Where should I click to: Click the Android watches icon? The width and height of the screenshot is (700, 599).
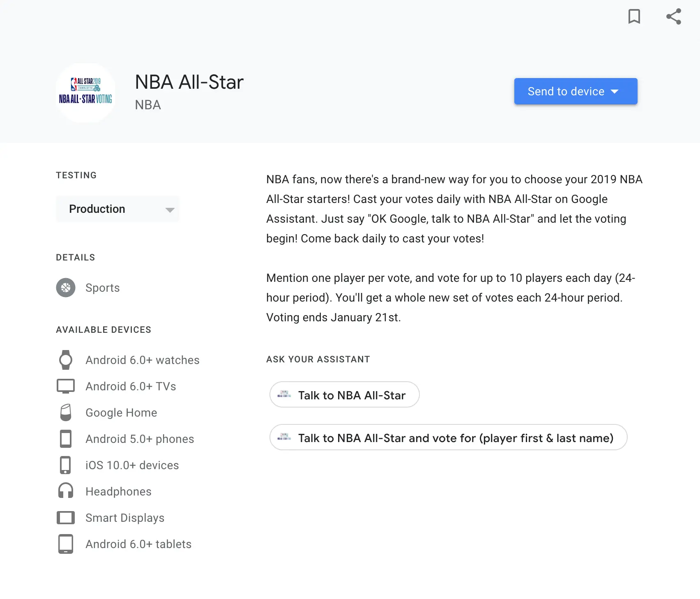click(x=66, y=360)
